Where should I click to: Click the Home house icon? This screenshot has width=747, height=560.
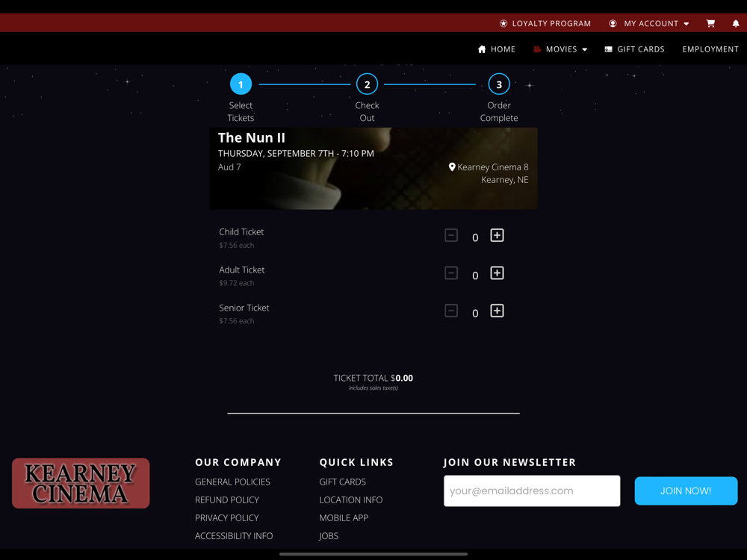[482, 49]
